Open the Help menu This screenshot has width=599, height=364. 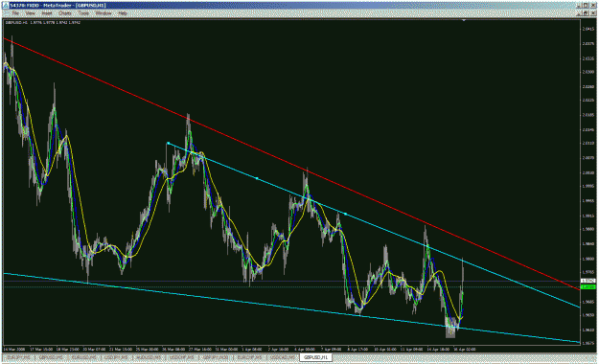(x=123, y=13)
